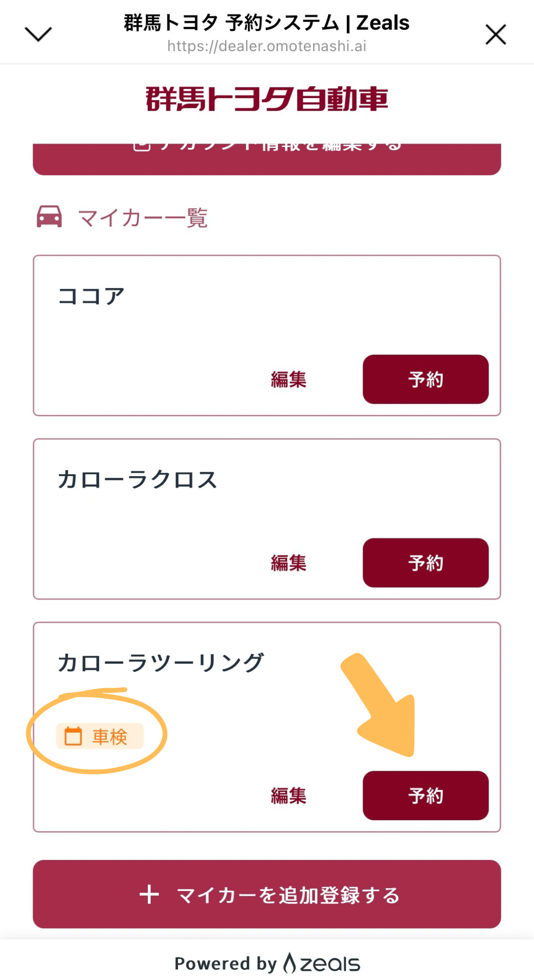Image resolution: width=534 pixels, height=980 pixels.
Task: Tap the マイカー一覧 section heading
Action: [143, 218]
